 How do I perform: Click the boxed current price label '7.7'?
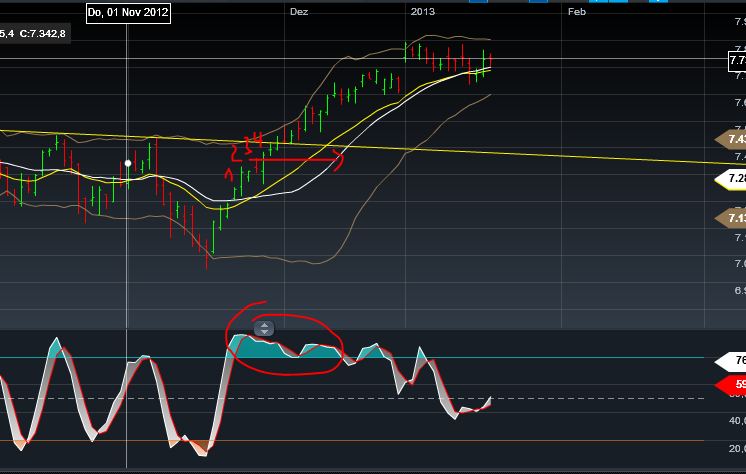coord(737,60)
